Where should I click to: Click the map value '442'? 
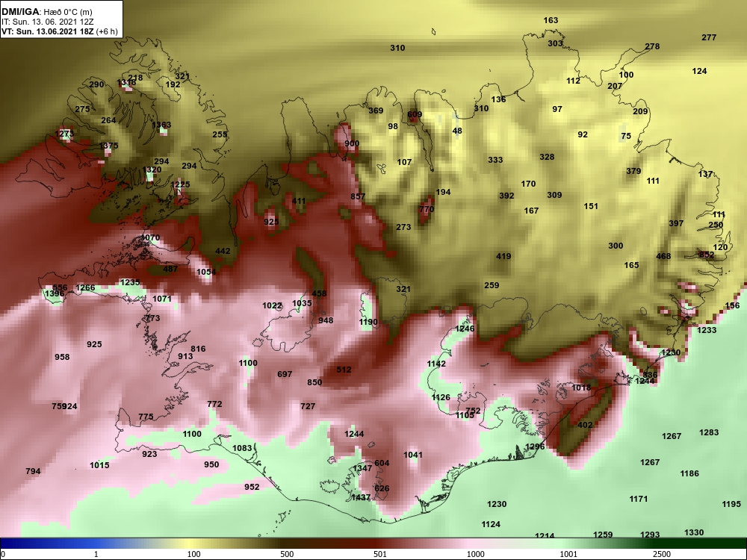pos(223,251)
